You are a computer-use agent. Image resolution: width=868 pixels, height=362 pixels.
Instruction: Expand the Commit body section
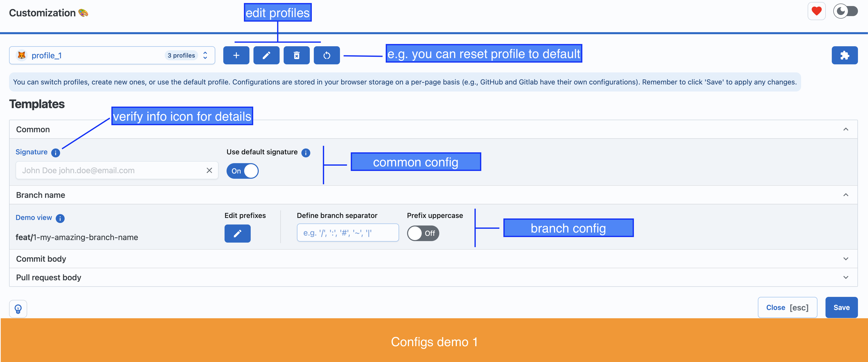coord(433,259)
